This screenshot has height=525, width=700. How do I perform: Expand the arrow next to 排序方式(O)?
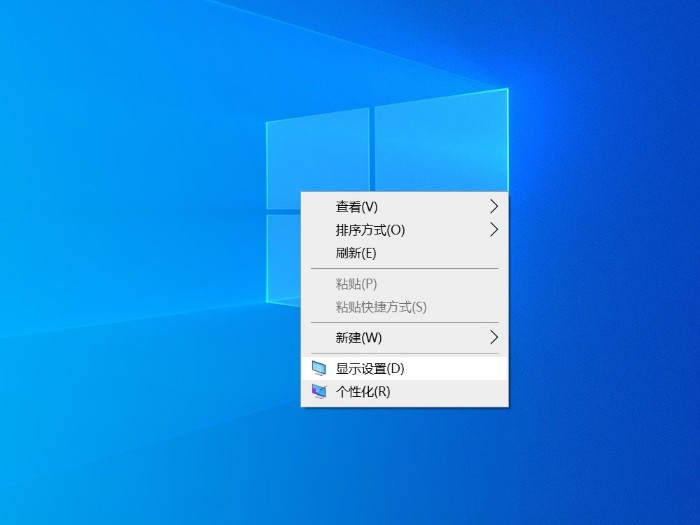(494, 229)
